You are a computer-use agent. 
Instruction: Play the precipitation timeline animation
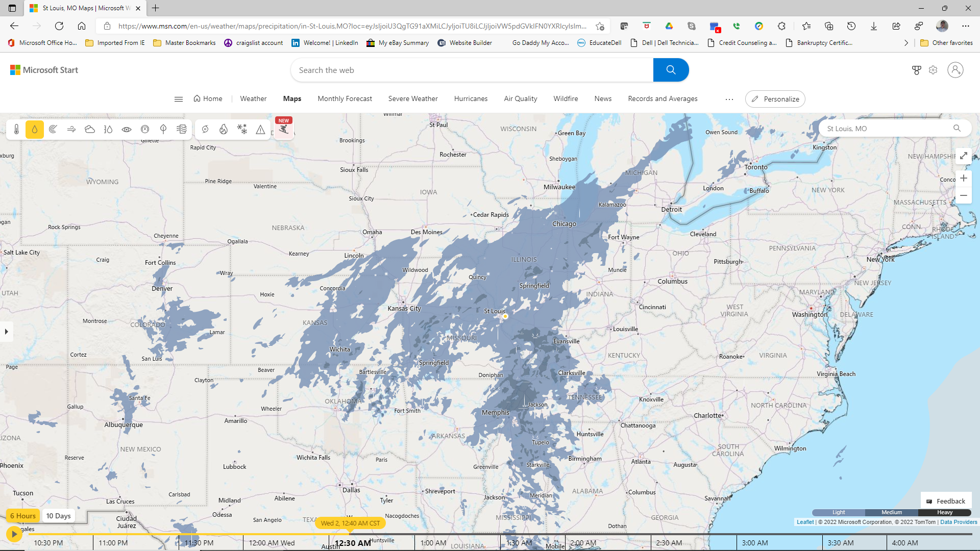click(14, 534)
